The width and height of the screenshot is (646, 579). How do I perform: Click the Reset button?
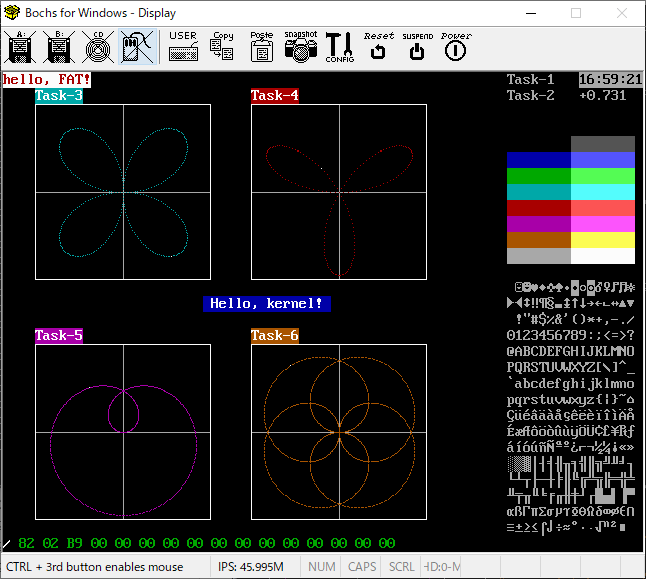(379, 47)
